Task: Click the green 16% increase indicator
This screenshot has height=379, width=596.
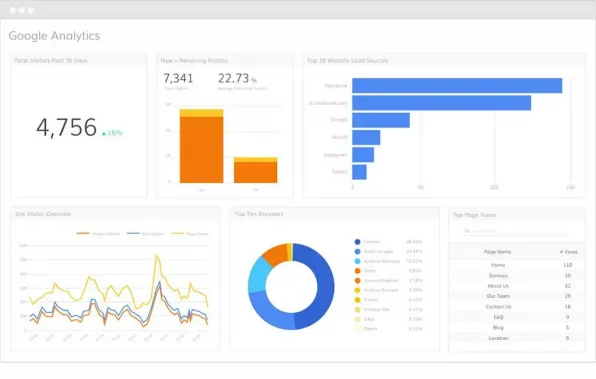Action: coord(112,133)
